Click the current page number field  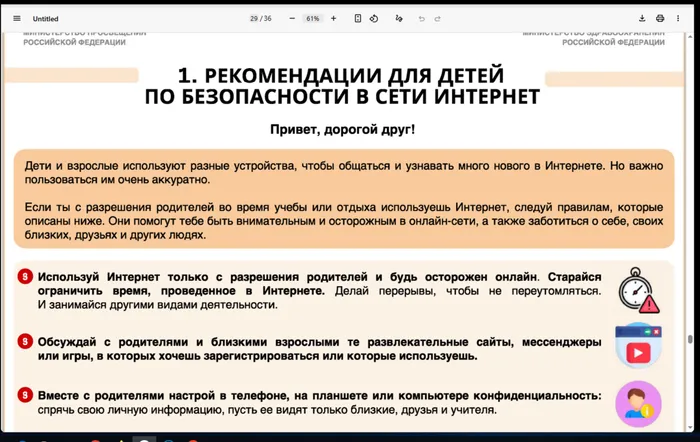(255, 18)
